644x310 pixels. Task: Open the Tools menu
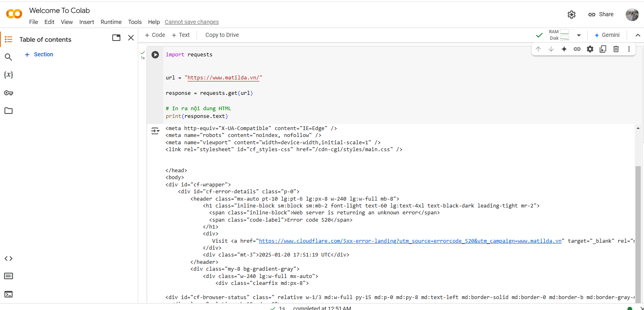pos(135,22)
